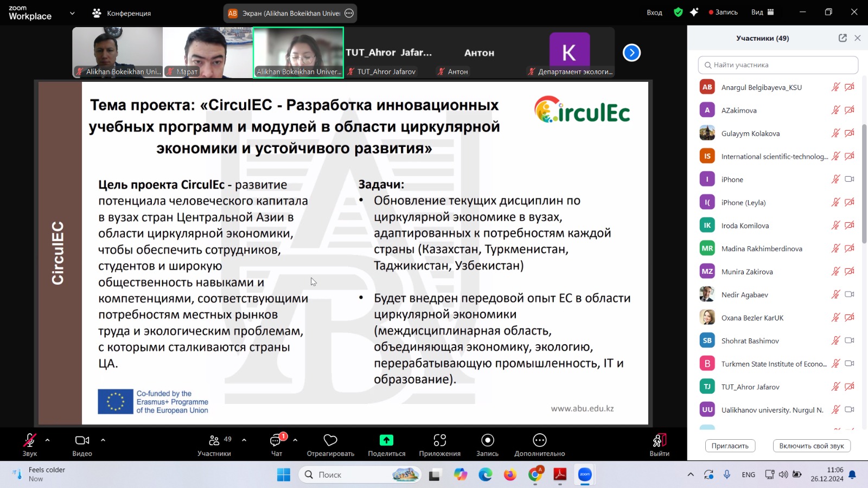Screen dimensions: 868x488
Task: Close the Участники panel
Action: pyautogui.click(x=857, y=38)
